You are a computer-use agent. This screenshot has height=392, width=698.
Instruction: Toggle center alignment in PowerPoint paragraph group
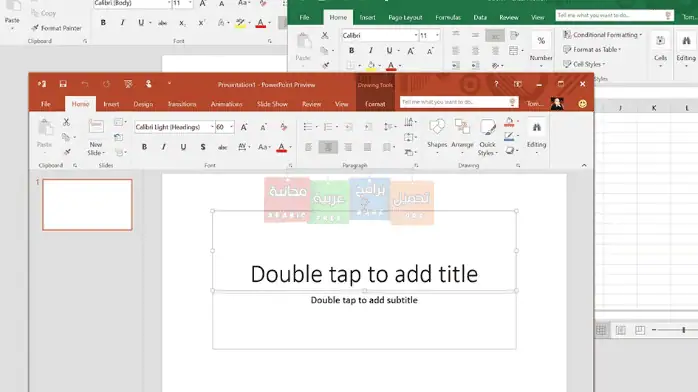tap(328, 147)
